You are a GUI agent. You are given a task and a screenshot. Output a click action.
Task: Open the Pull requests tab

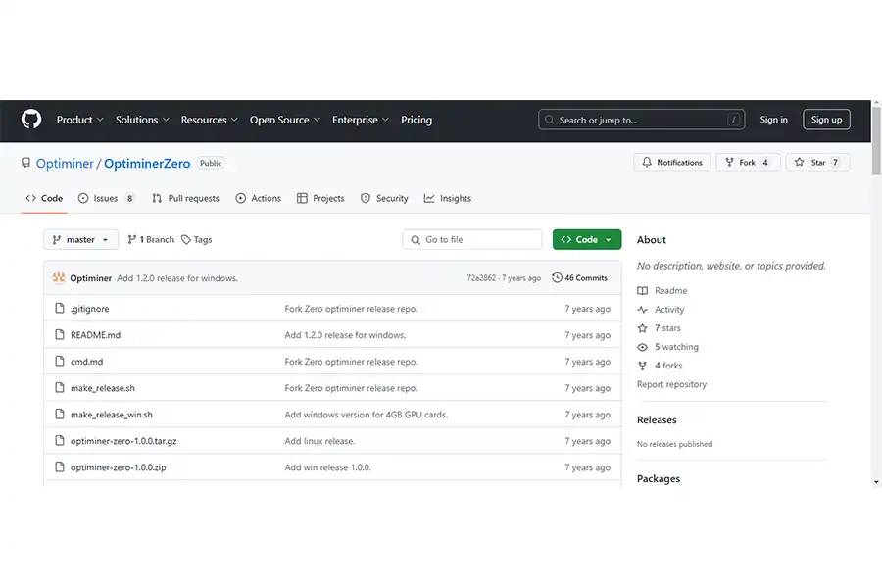(x=185, y=198)
